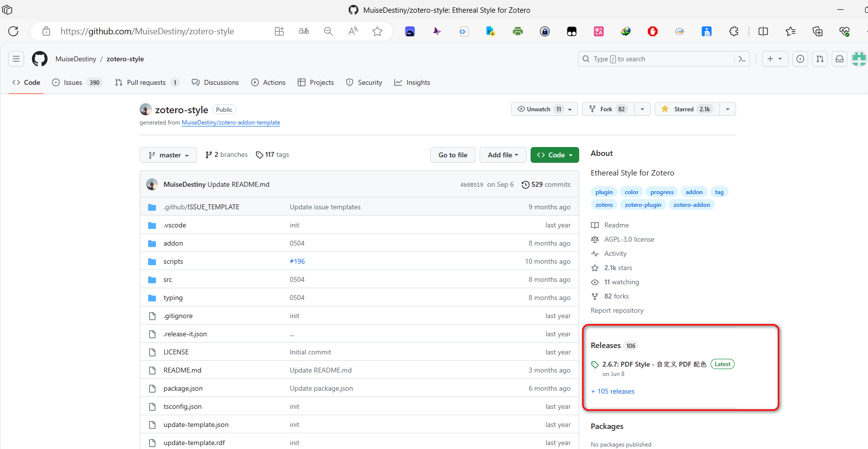Refresh the page with reload icon

(x=13, y=31)
